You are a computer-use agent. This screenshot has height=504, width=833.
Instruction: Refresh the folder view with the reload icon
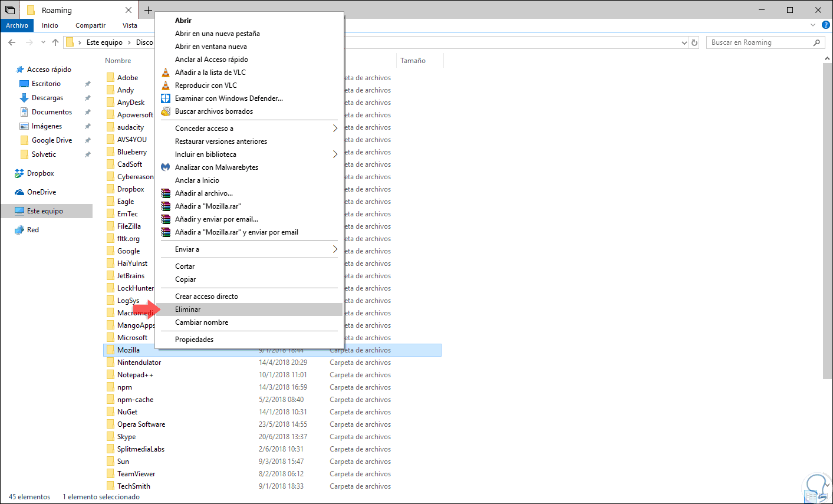point(694,42)
